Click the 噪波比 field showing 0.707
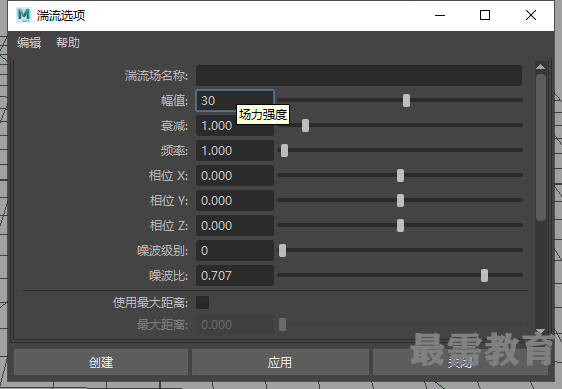The width and height of the screenshot is (562, 389). point(235,276)
